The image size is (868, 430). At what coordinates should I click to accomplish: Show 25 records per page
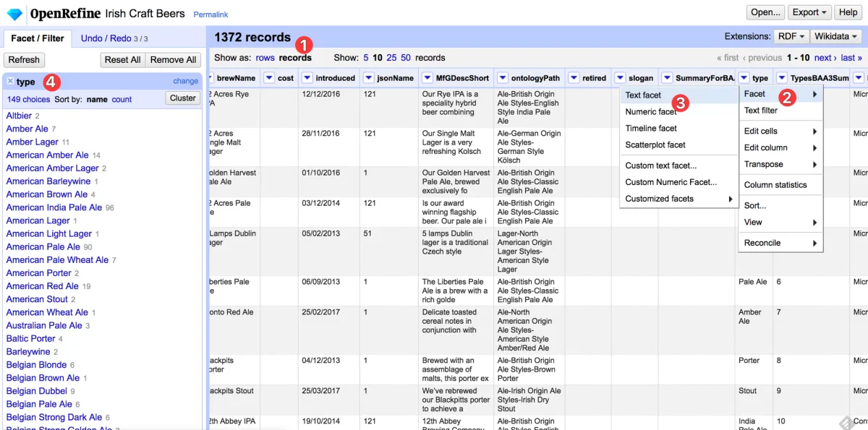click(391, 58)
